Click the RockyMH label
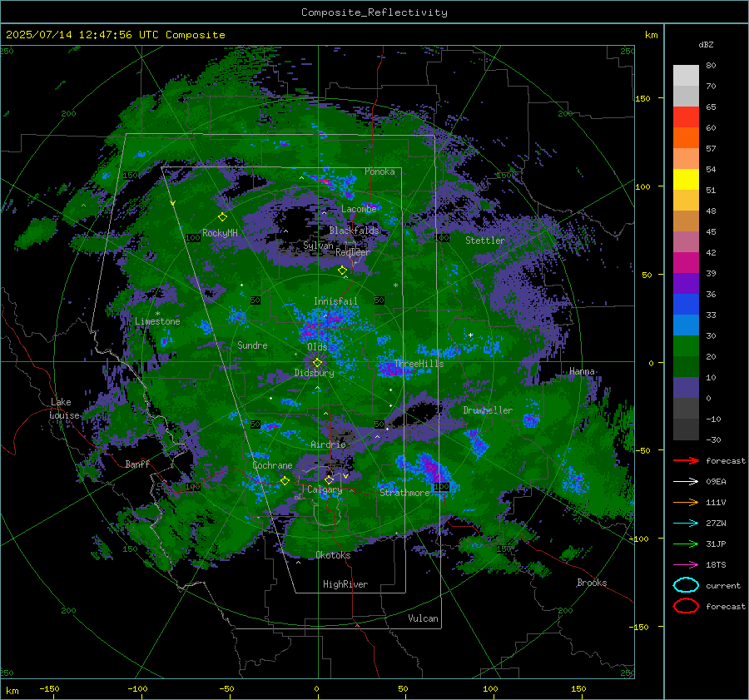The height and width of the screenshot is (700, 749). tap(220, 233)
